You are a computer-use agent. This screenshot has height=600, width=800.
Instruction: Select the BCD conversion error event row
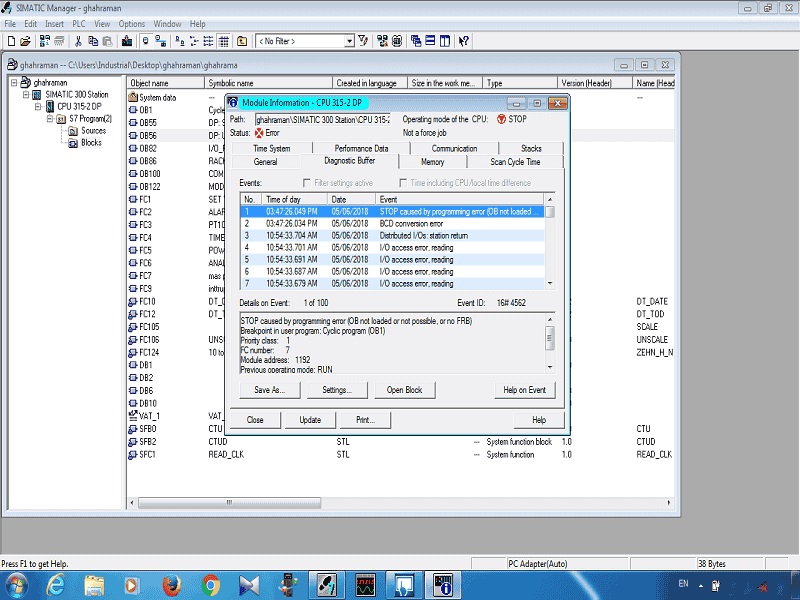pos(392,223)
